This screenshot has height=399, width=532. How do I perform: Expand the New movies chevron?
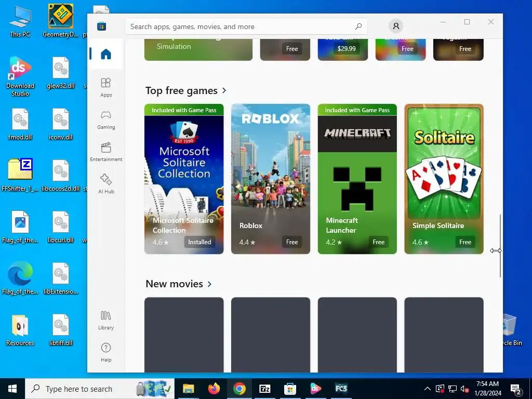click(x=209, y=284)
